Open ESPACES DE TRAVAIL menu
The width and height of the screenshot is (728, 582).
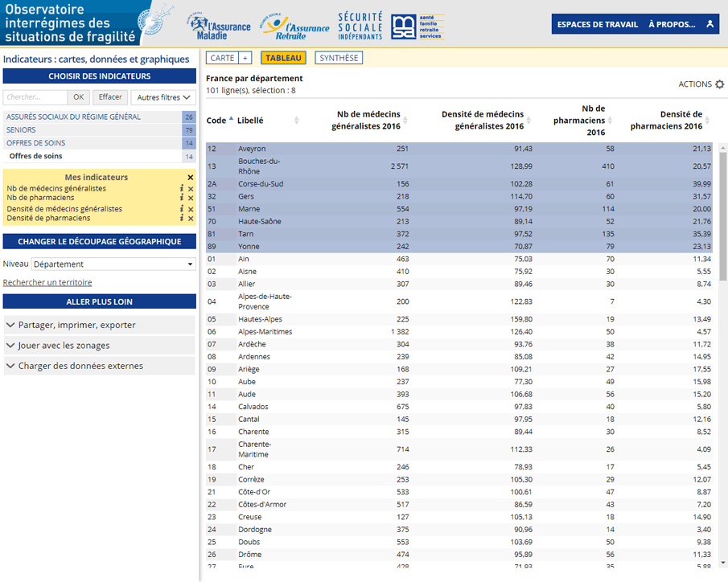coord(598,24)
